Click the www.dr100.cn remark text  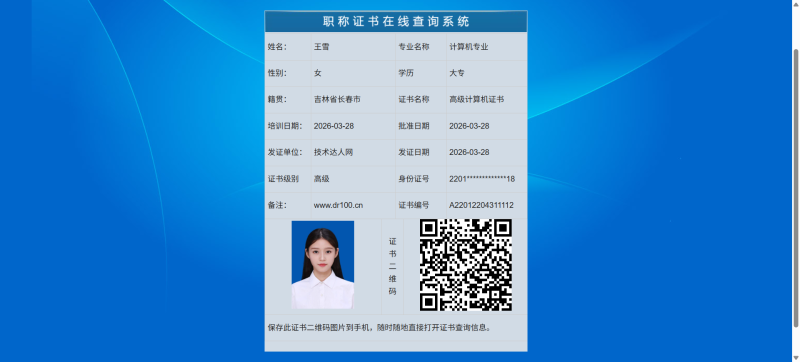click(x=338, y=205)
